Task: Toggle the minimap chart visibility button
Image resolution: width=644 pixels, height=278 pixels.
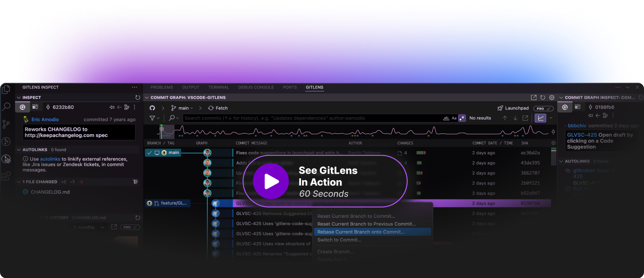Action: 540,118
